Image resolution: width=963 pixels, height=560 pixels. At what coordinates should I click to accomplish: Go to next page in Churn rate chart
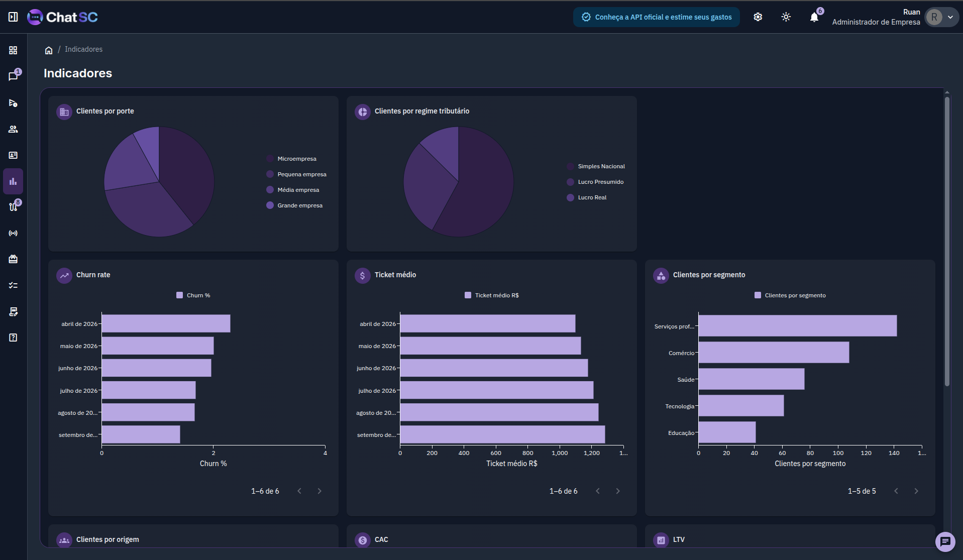pyautogui.click(x=319, y=491)
